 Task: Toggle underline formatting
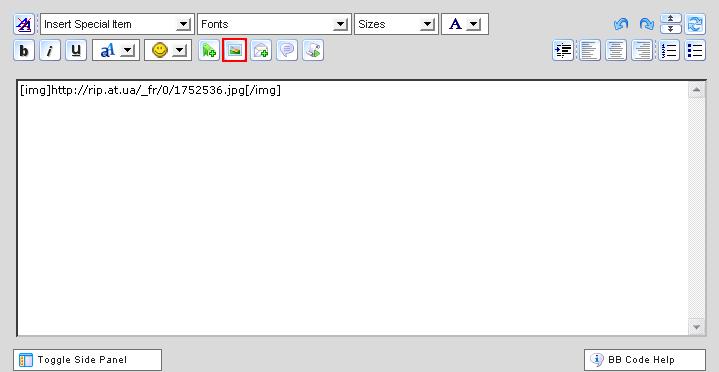pos(76,50)
